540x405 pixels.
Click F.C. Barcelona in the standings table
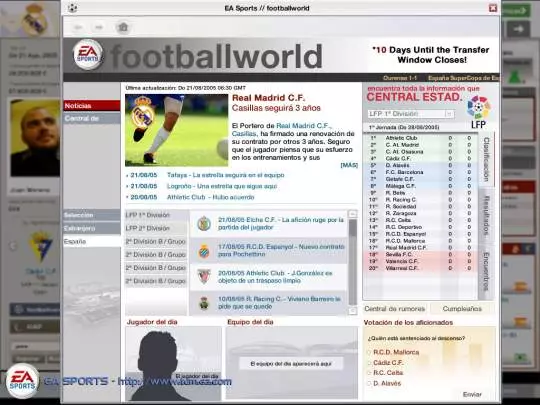click(404, 172)
